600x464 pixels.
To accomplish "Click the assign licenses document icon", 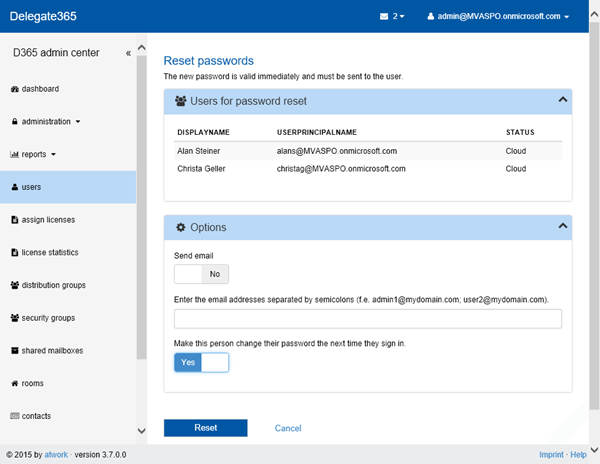I will 14,220.
